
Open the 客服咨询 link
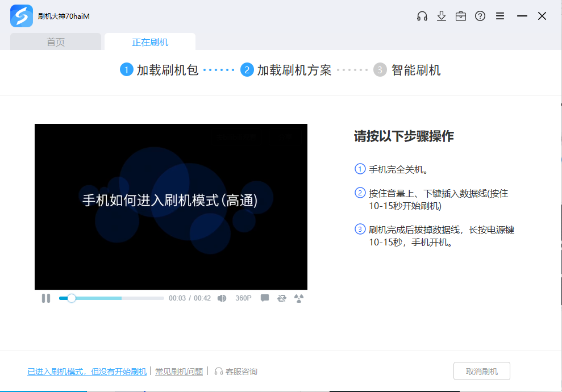pos(236,372)
